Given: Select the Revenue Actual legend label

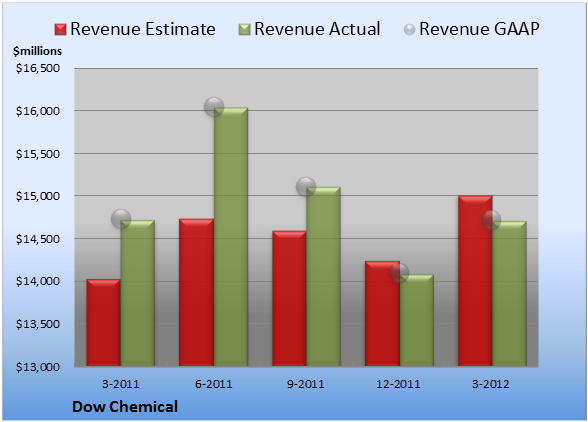Looking at the screenshot, I should [317, 29].
